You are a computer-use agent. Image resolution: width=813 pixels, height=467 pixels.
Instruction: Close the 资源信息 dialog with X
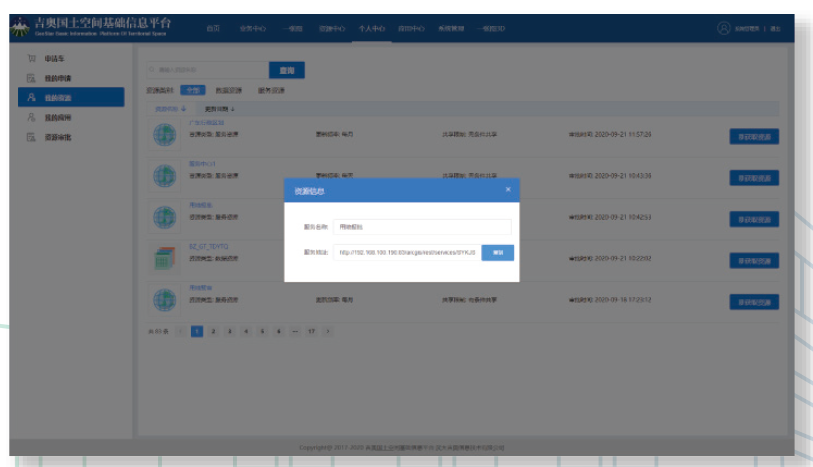(507, 189)
